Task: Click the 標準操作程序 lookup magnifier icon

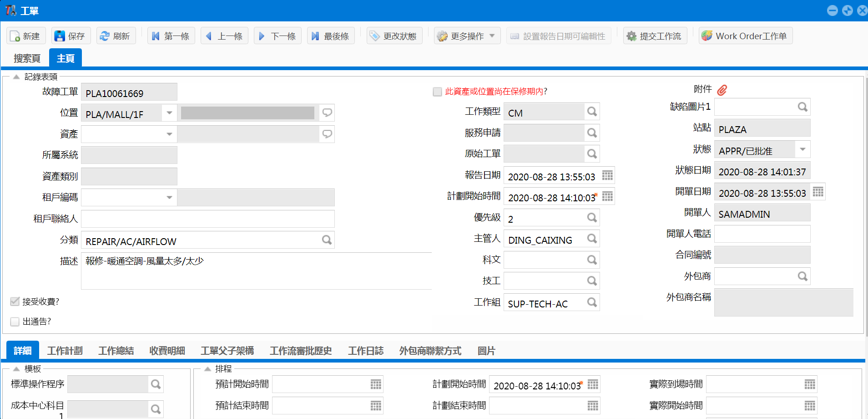Action: 156,384
